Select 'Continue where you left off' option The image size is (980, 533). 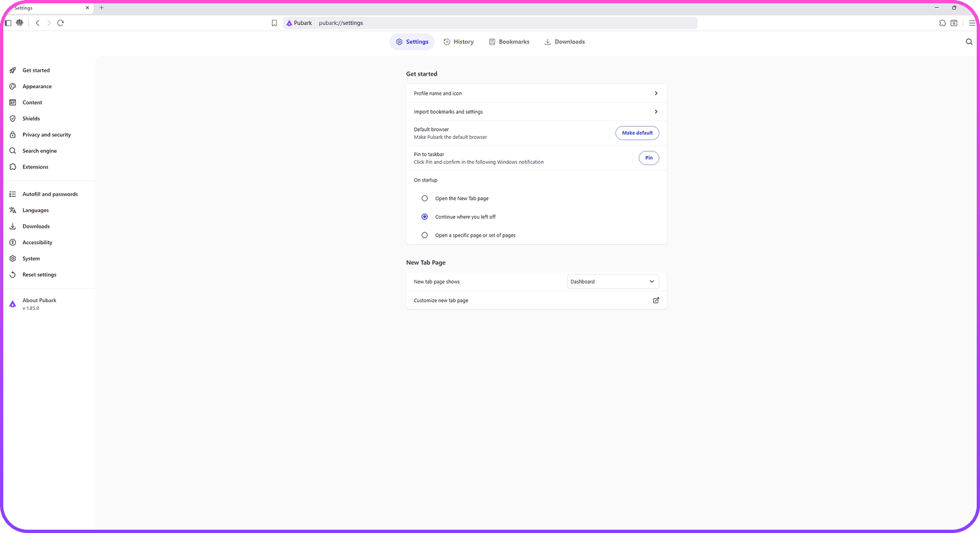[x=425, y=216]
